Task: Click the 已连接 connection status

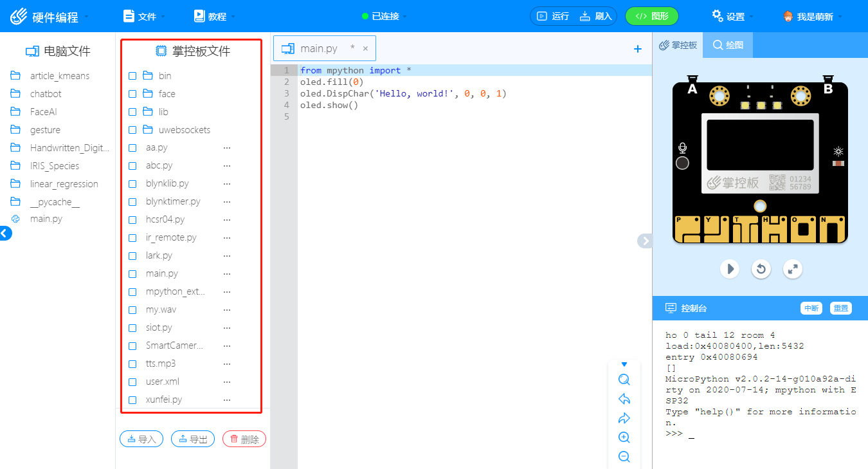Action: point(384,16)
